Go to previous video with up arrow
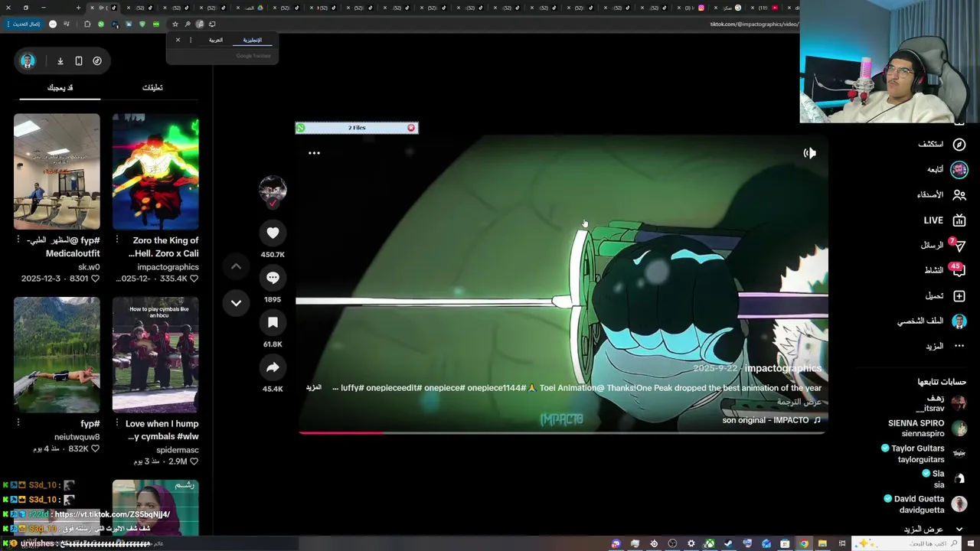The width and height of the screenshot is (980, 551). tap(236, 266)
